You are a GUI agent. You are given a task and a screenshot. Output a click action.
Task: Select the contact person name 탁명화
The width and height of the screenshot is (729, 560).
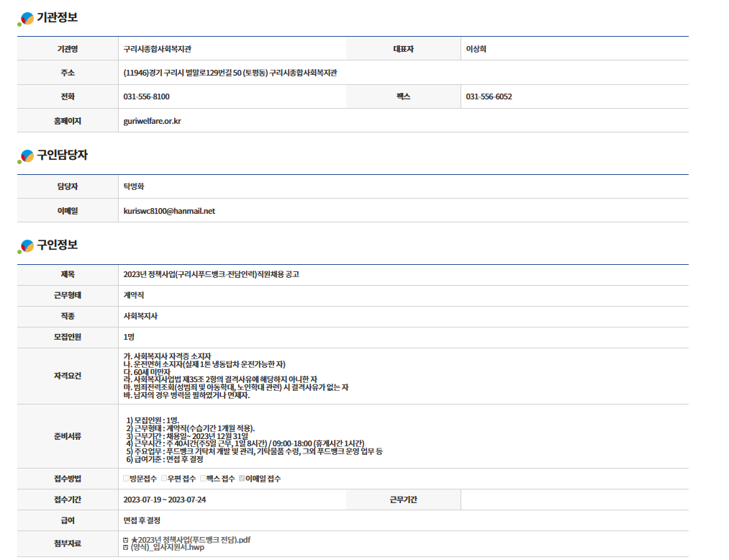point(134,186)
